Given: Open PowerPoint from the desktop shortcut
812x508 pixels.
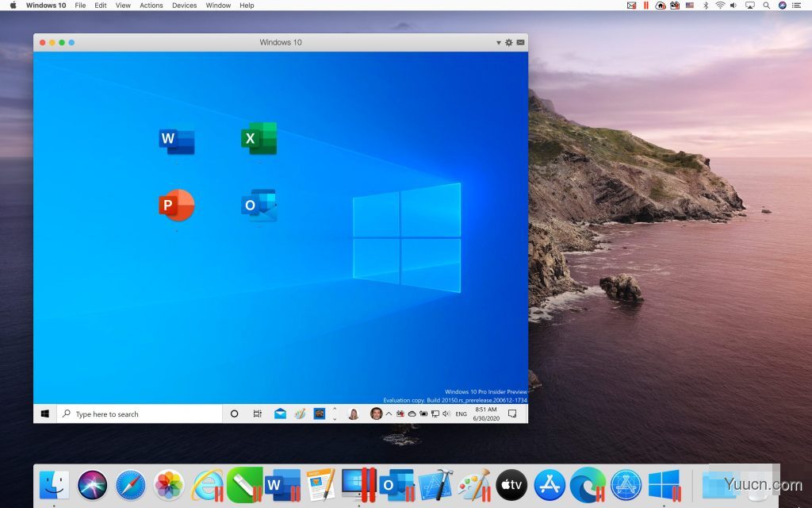Looking at the screenshot, I should [x=176, y=205].
